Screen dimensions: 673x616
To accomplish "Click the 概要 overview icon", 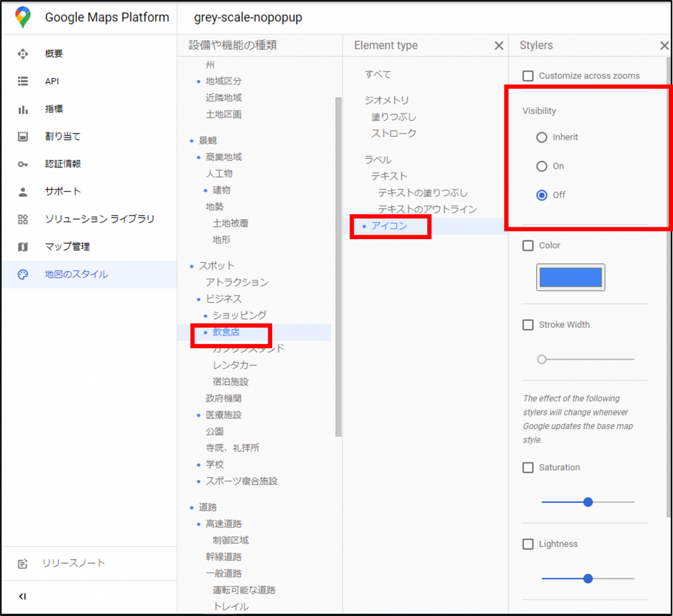I will pyautogui.click(x=23, y=54).
